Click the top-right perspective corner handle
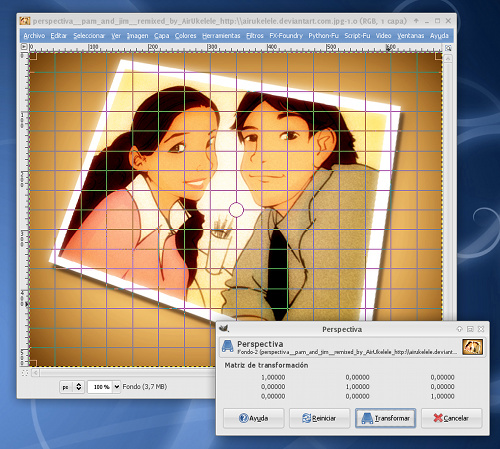The width and height of the screenshot is (500, 449). pyautogui.click(x=439, y=56)
